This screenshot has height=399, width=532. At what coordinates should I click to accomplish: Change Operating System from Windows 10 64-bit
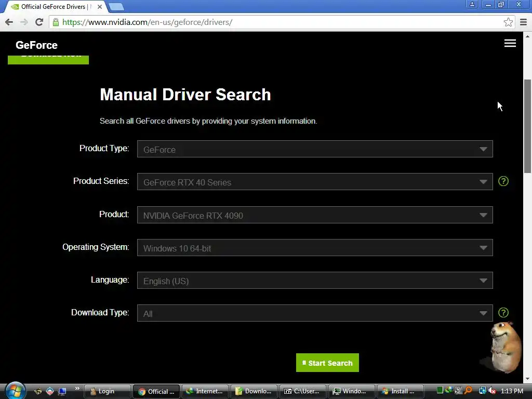(315, 248)
